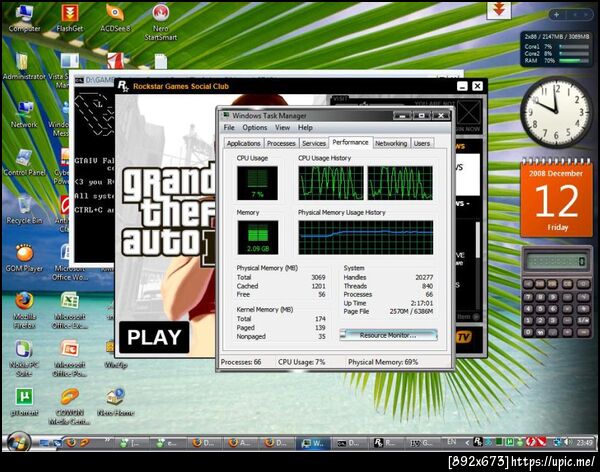Screen dimensions: 600x472
Task: Open the Computer desktop icon
Action: point(24,18)
